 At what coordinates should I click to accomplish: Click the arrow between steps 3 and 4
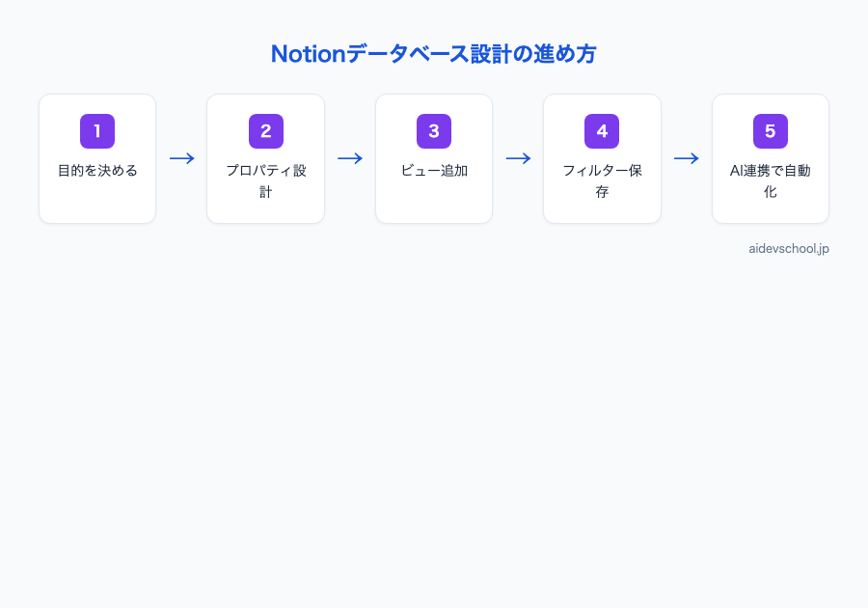pyautogui.click(x=518, y=158)
